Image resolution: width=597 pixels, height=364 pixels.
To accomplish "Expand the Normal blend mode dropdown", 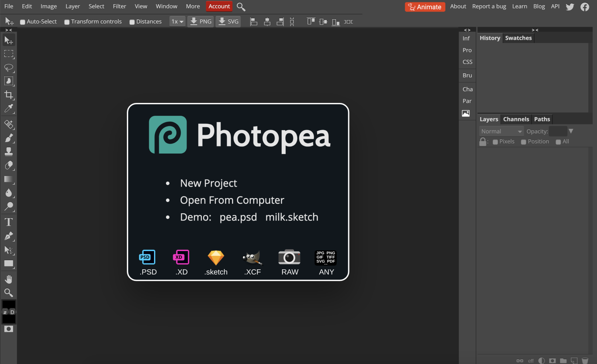I will 501,131.
